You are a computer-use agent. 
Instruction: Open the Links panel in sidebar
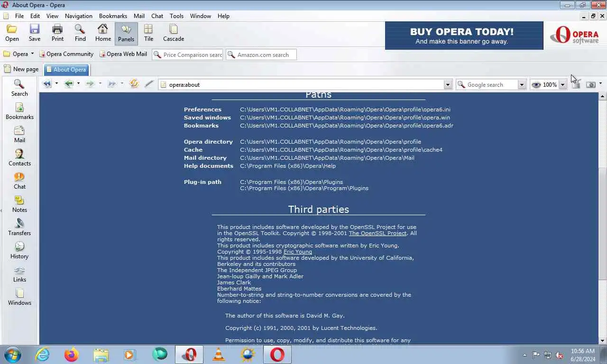point(19,274)
